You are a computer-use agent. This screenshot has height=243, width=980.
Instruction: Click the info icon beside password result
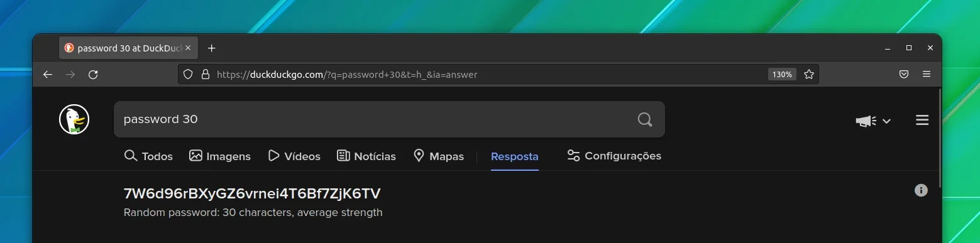[921, 190]
